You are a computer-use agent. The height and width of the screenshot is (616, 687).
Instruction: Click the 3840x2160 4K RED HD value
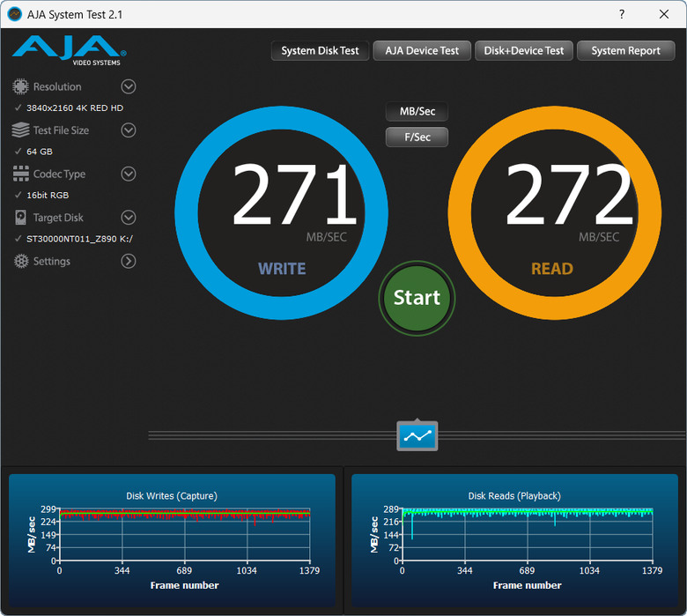[75, 108]
